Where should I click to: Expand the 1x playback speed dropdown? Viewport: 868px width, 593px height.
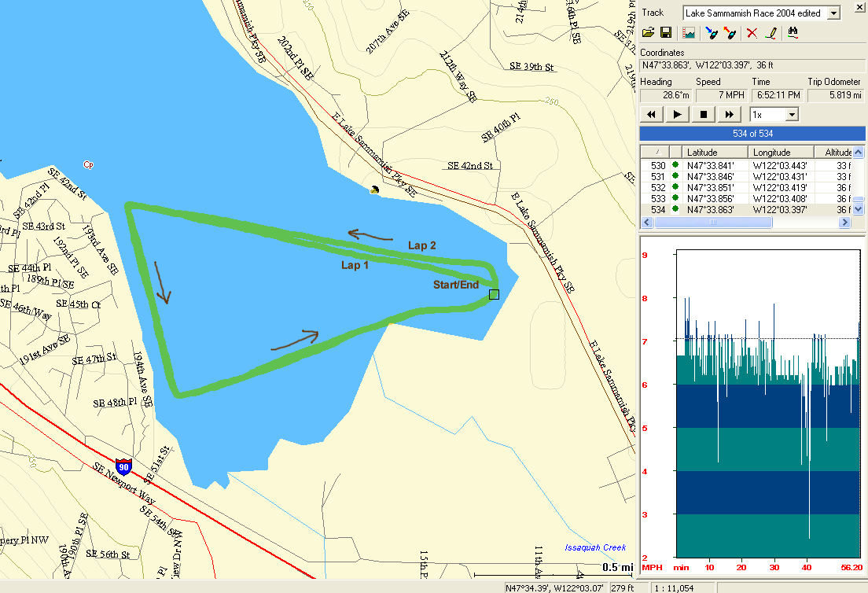[x=792, y=115]
